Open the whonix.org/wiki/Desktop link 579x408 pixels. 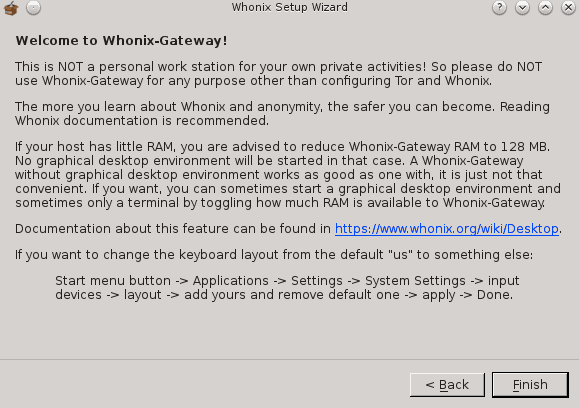tap(447, 229)
